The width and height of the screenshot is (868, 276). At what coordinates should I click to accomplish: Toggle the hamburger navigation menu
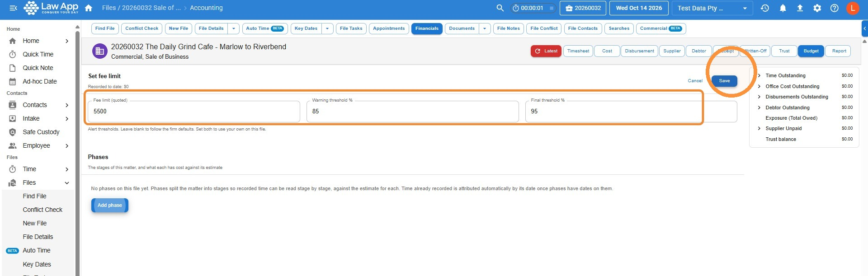[13, 8]
